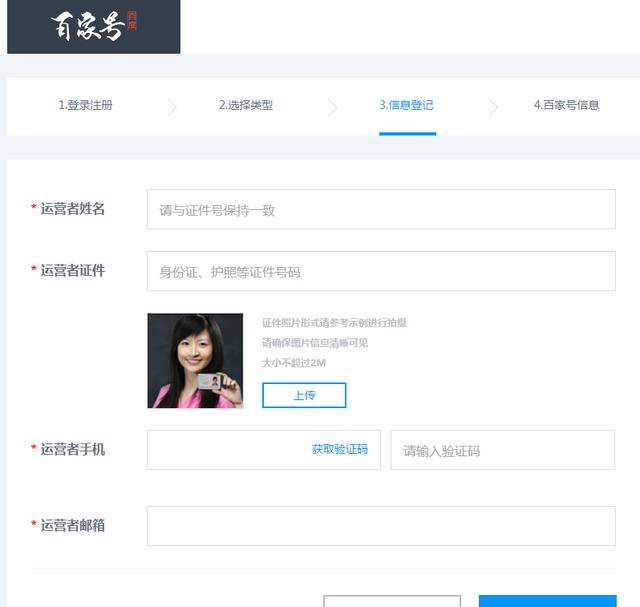This screenshot has height=607, width=640.
Task: Click the 上传 upload button
Action: click(x=304, y=395)
